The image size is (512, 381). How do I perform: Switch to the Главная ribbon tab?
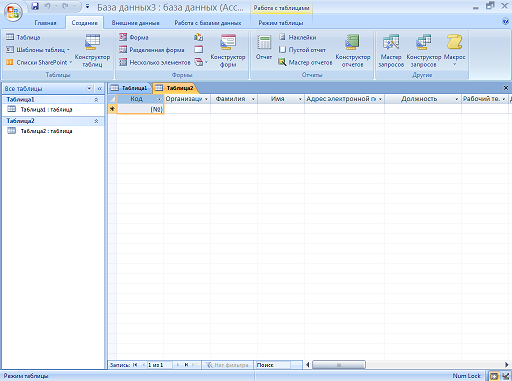(45, 23)
